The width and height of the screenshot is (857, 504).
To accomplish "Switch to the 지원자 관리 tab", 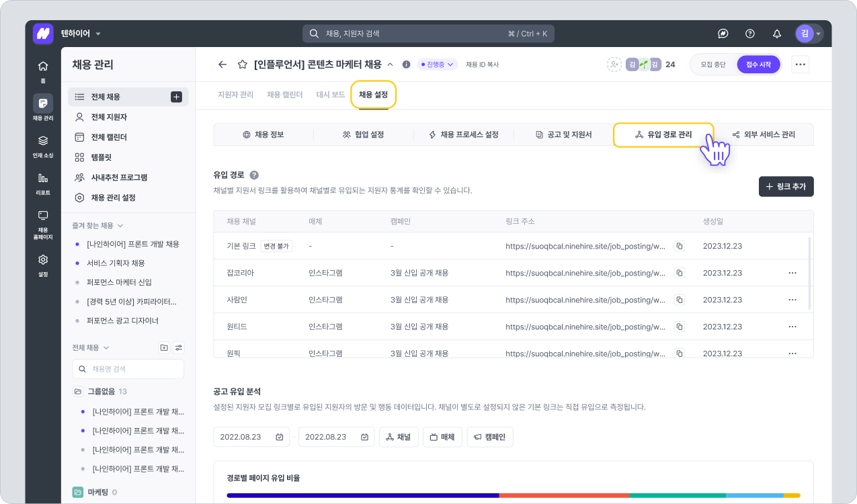I will (x=235, y=95).
